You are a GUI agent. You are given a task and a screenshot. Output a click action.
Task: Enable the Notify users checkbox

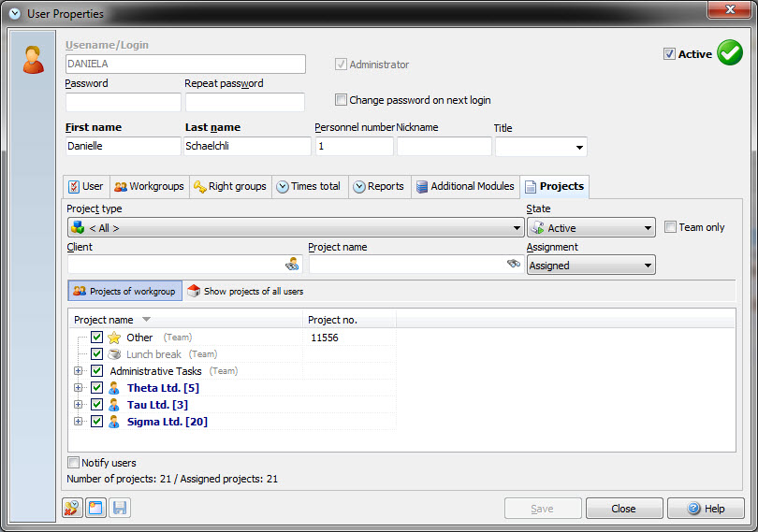point(74,463)
